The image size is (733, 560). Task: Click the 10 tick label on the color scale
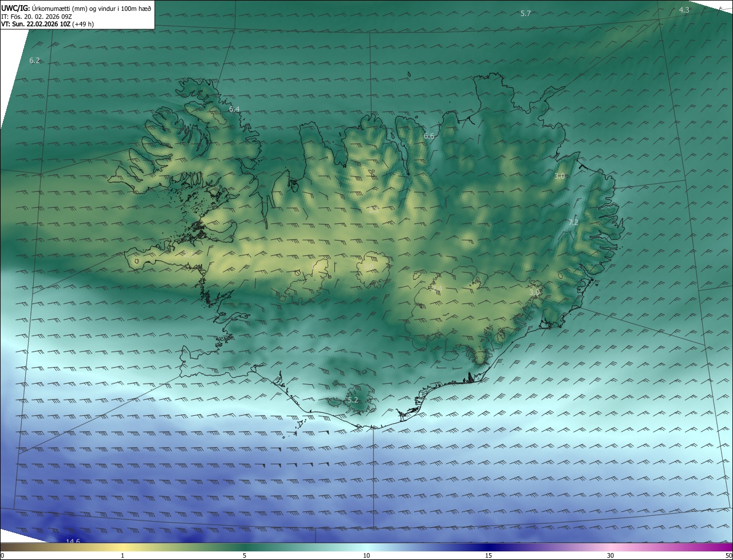(x=366, y=555)
